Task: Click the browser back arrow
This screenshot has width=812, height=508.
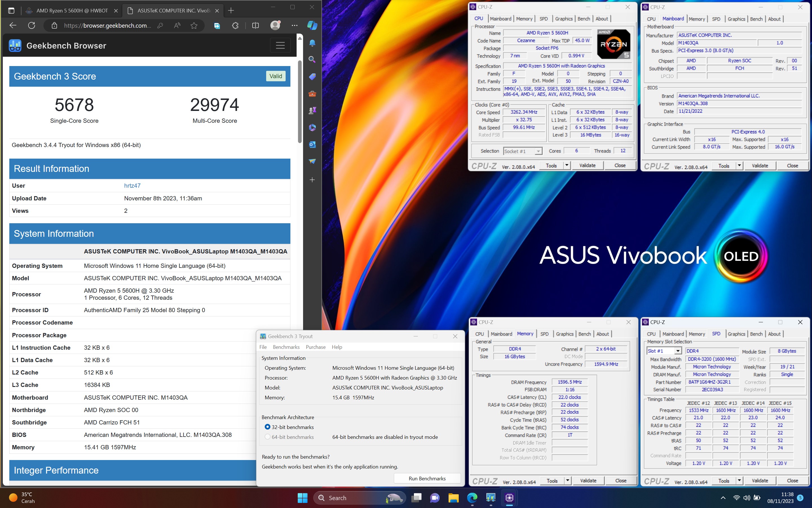Action: point(13,25)
